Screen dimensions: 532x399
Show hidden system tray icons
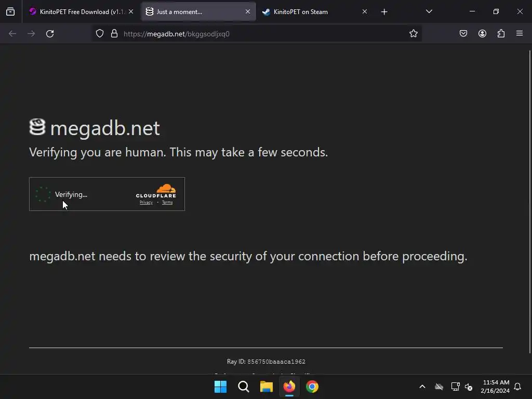pos(422,387)
